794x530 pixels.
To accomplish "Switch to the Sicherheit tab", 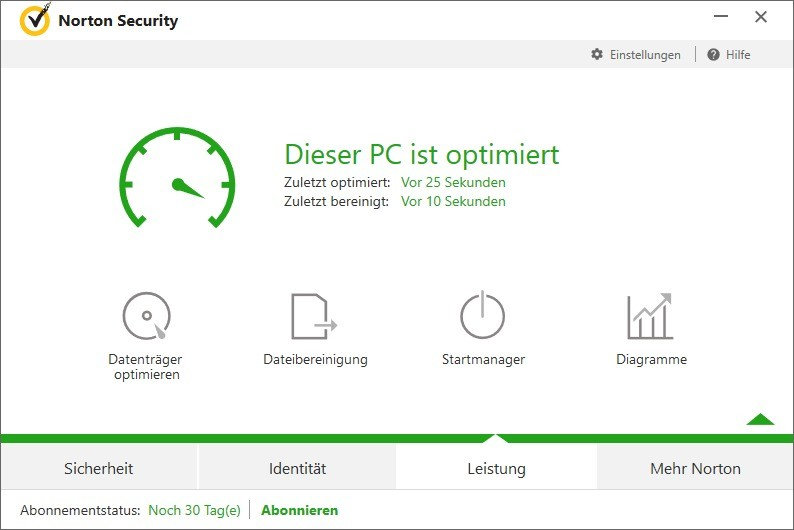I will 99,468.
